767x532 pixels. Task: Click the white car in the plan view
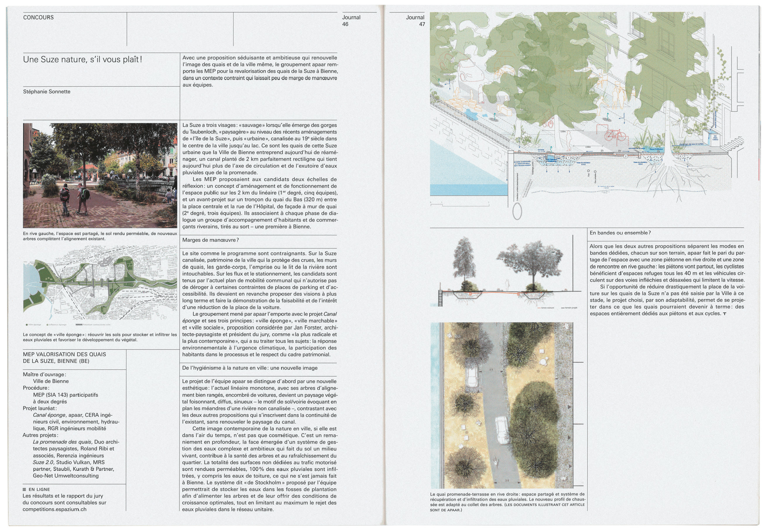tap(502, 430)
